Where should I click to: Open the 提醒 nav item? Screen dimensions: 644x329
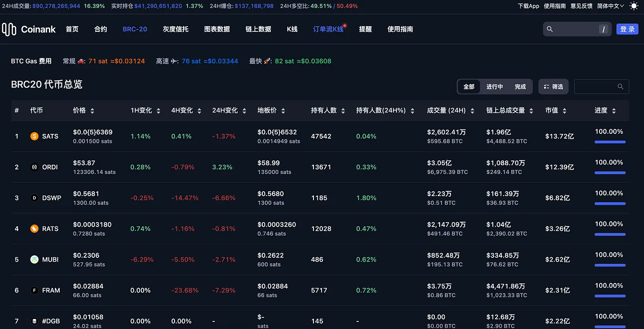365,29
